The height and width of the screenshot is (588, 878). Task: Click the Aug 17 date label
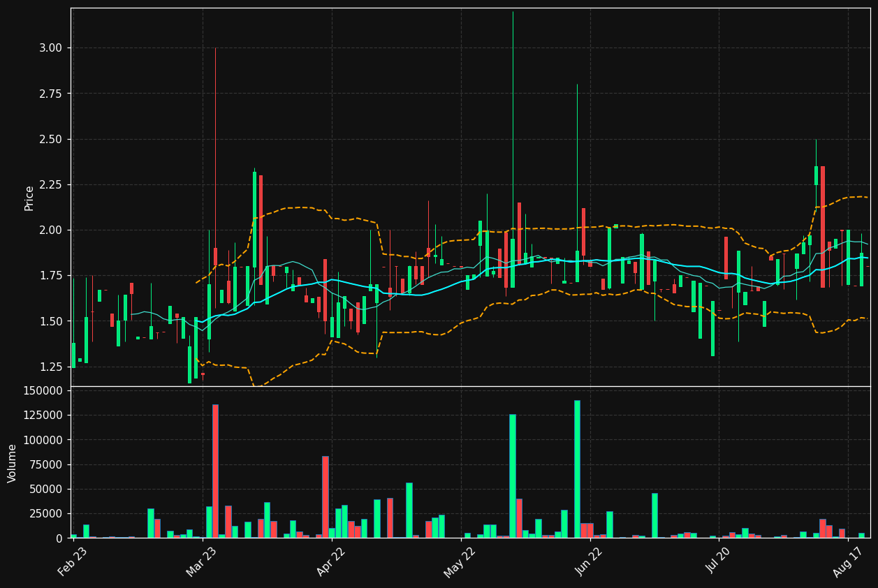point(847,561)
